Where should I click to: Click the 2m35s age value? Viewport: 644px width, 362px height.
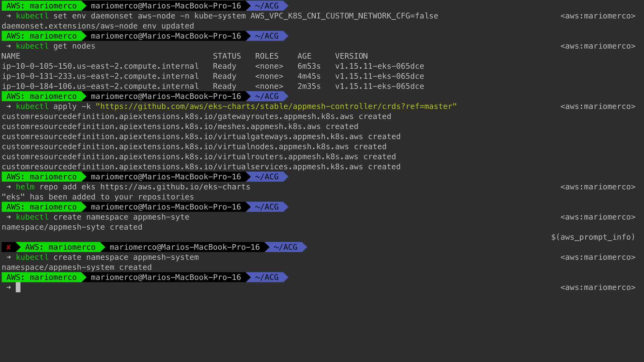tap(309, 86)
